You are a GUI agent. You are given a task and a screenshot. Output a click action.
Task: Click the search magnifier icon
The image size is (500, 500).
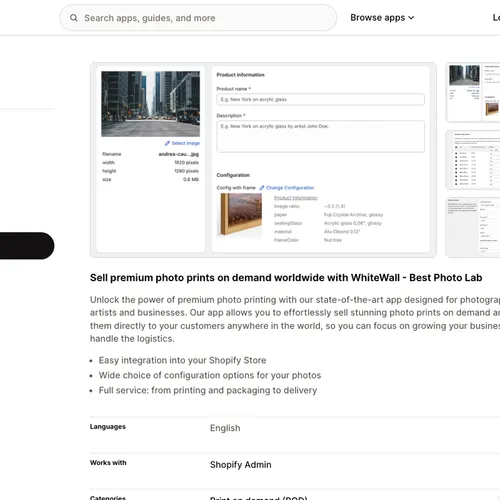pos(74,18)
